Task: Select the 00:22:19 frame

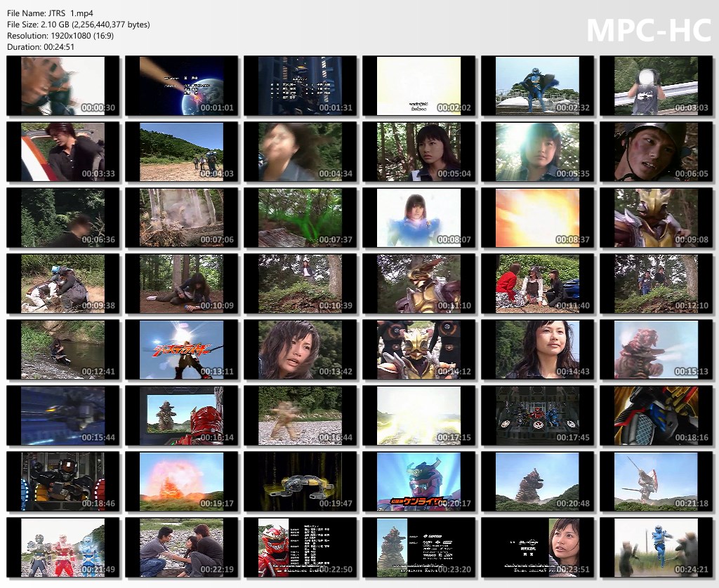Action: [x=182, y=548]
